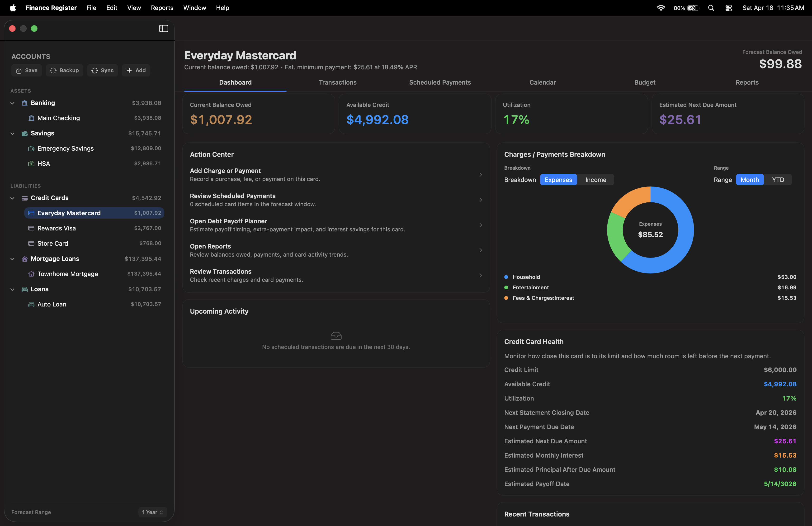
Task: Click the blue Household legend dot
Action: [x=506, y=277]
